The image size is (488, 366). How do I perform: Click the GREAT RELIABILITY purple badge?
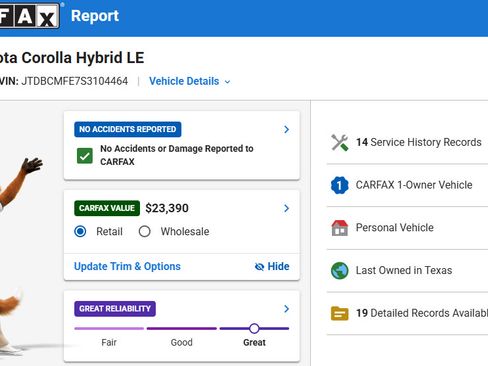click(x=115, y=309)
